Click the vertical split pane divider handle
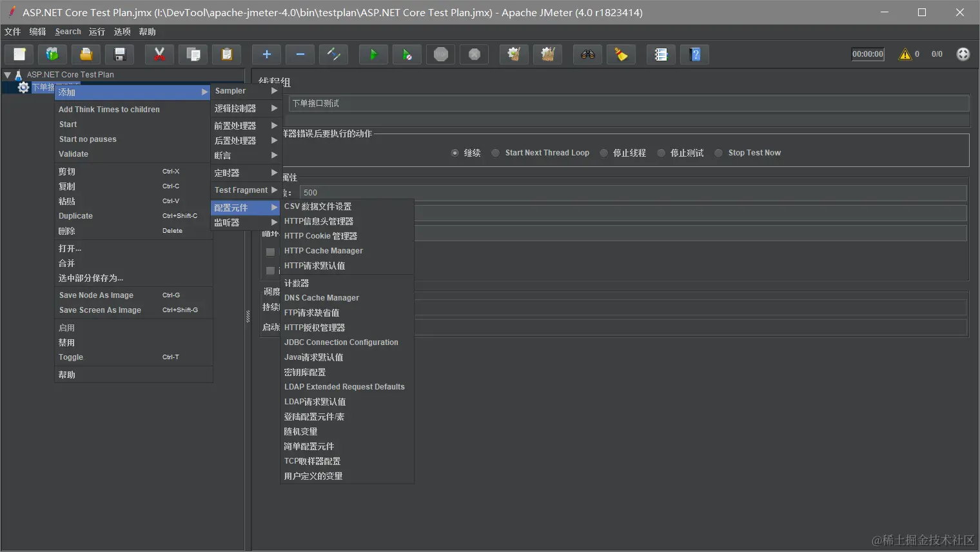The height and width of the screenshot is (552, 980). click(x=248, y=317)
